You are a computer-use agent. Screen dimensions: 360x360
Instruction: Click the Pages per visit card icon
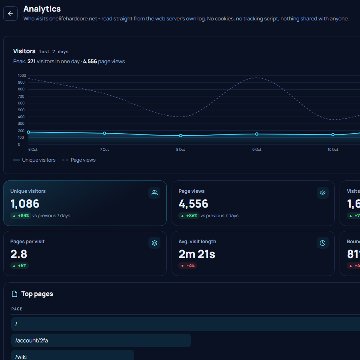[x=154, y=243]
